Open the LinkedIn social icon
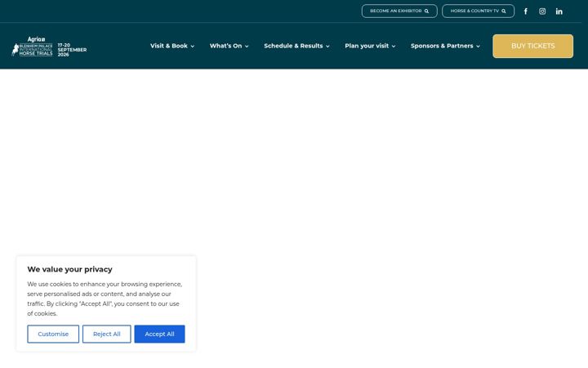Image resolution: width=588 pixels, height=368 pixels. pyautogui.click(x=559, y=11)
